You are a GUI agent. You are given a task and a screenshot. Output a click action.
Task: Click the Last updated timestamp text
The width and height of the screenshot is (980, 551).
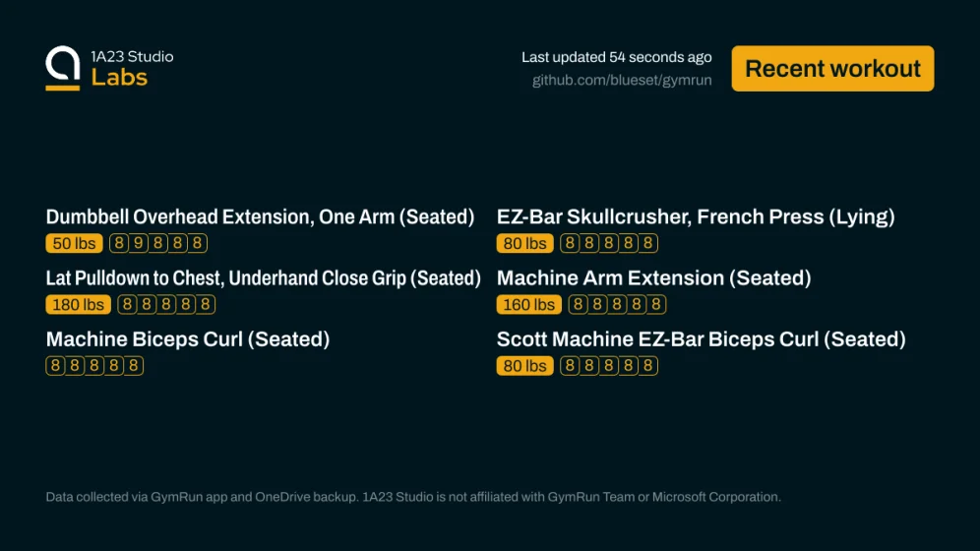click(616, 57)
